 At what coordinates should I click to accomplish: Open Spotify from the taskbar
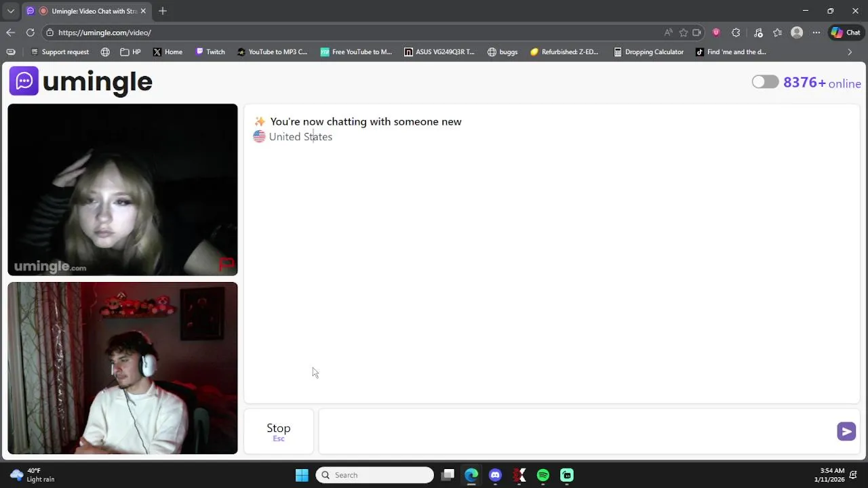[543, 475]
